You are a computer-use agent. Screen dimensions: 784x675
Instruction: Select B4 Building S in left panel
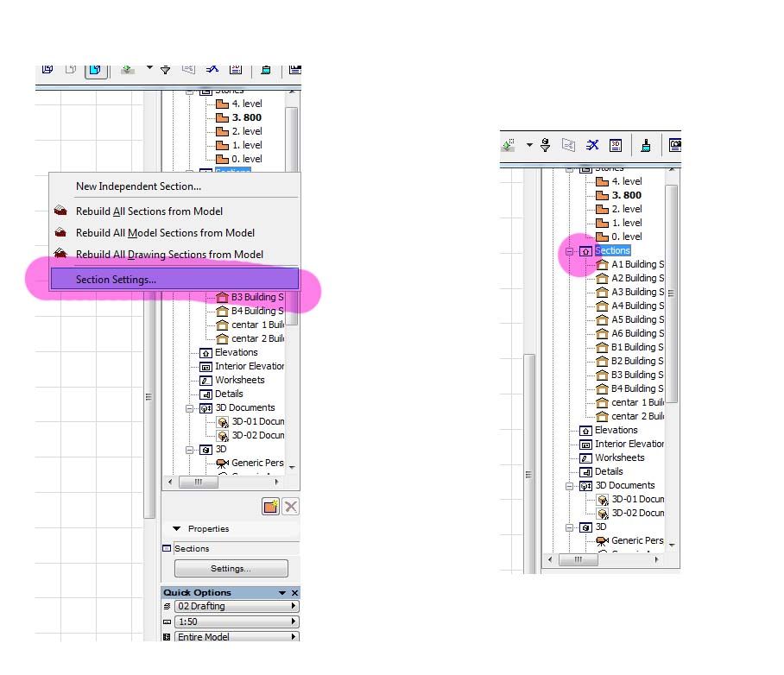coord(257,311)
